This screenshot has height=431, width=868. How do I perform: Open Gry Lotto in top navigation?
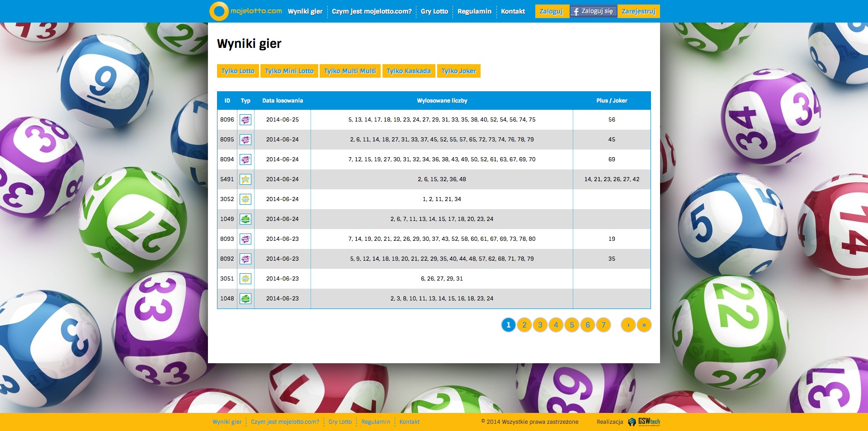[434, 11]
